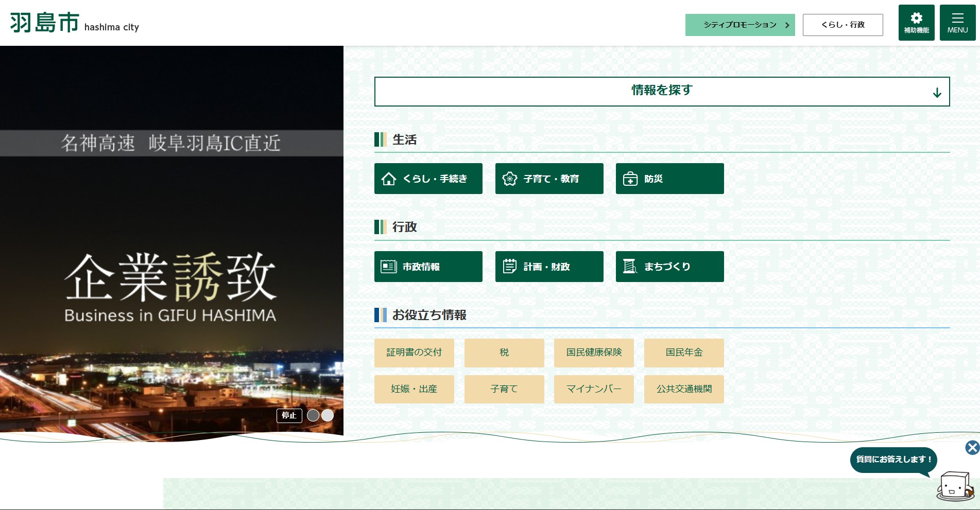Open the 補助機能 gear icon button
The height and width of the screenshot is (510, 980).
[x=916, y=23]
